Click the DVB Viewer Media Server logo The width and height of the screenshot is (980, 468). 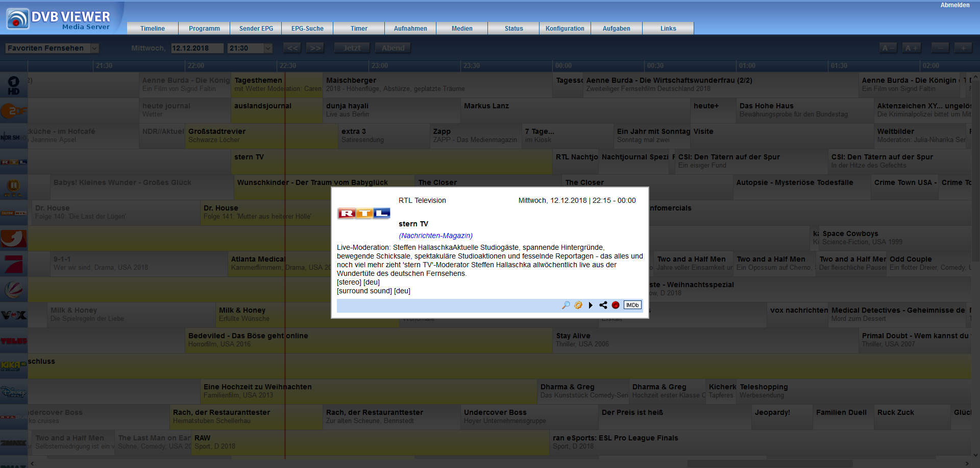[59, 19]
